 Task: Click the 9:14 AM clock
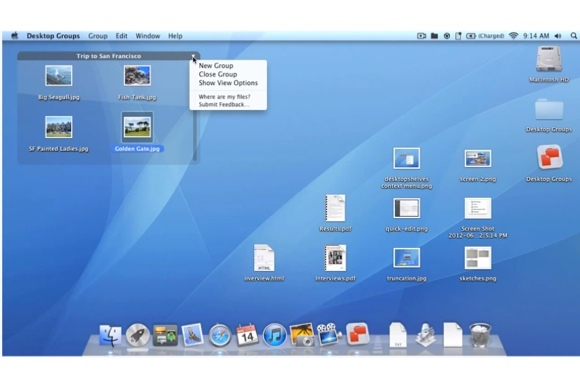(536, 36)
